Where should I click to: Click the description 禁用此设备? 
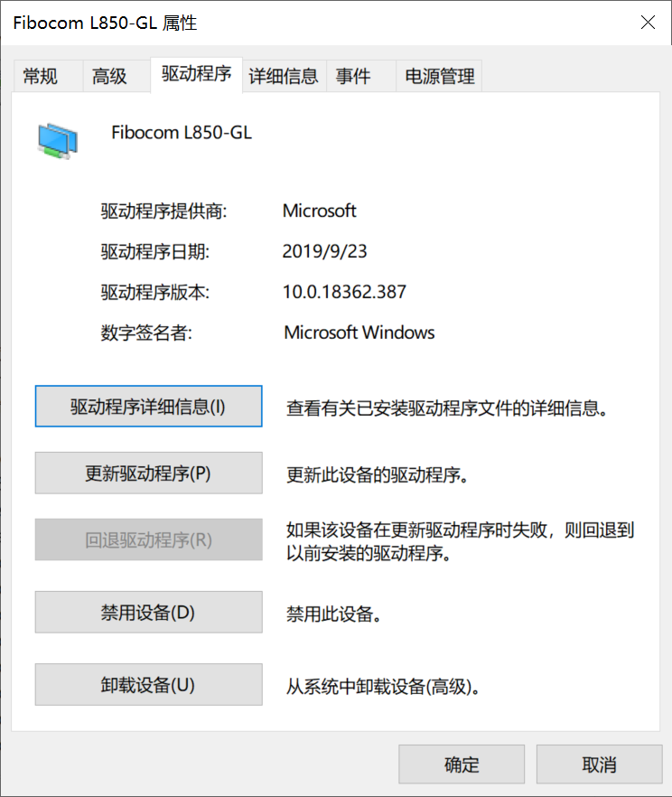click(333, 614)
